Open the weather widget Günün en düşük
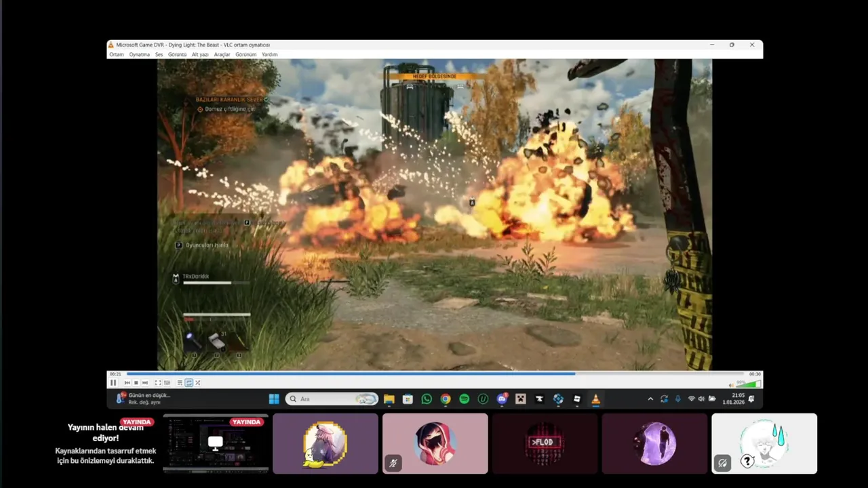This screenshot has width=868, height=488. (x=144, y=399)
